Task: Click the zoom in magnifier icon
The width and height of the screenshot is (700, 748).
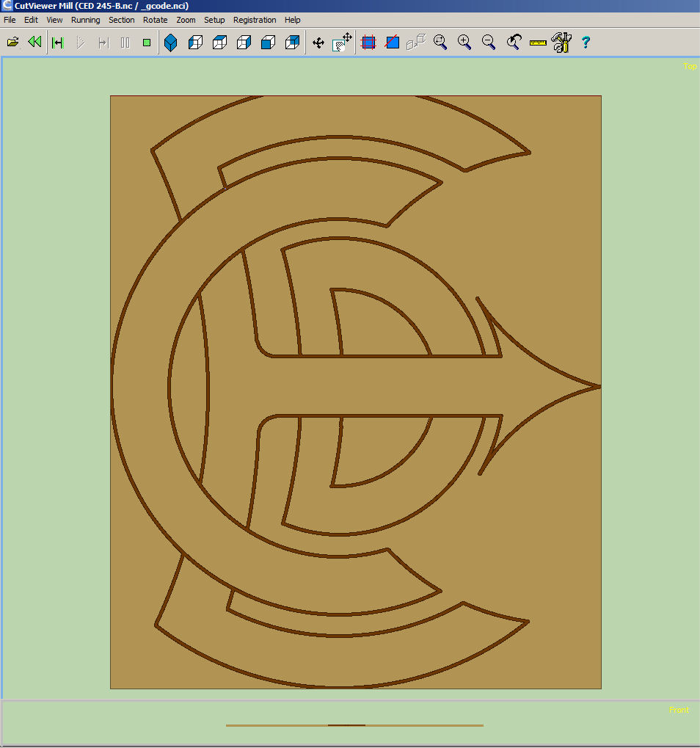Action: 464,43
